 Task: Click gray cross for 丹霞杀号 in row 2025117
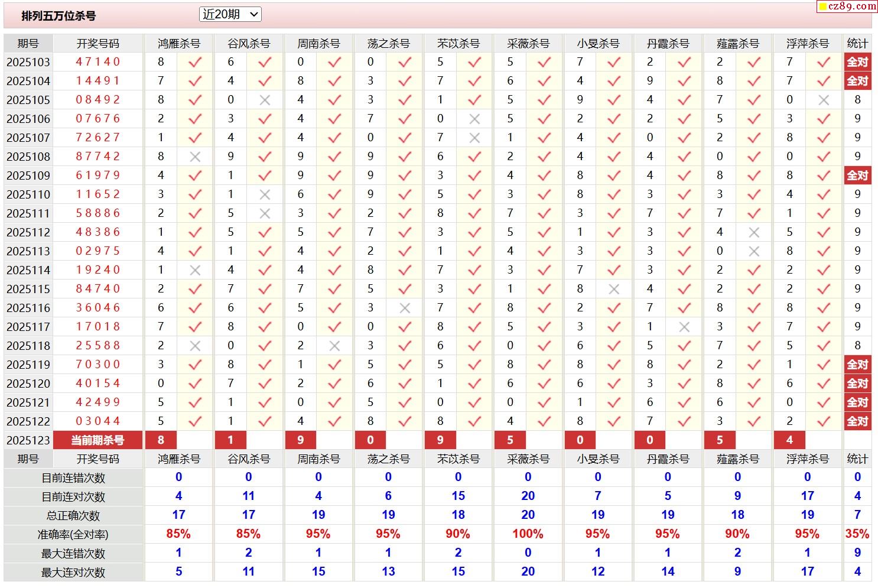click(x=684, y=327)
